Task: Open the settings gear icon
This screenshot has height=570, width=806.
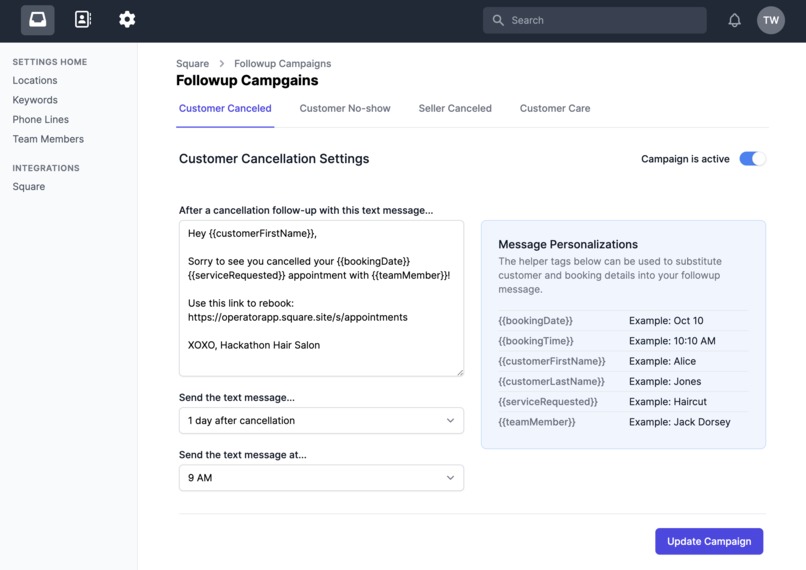Action: coord(127,20)
